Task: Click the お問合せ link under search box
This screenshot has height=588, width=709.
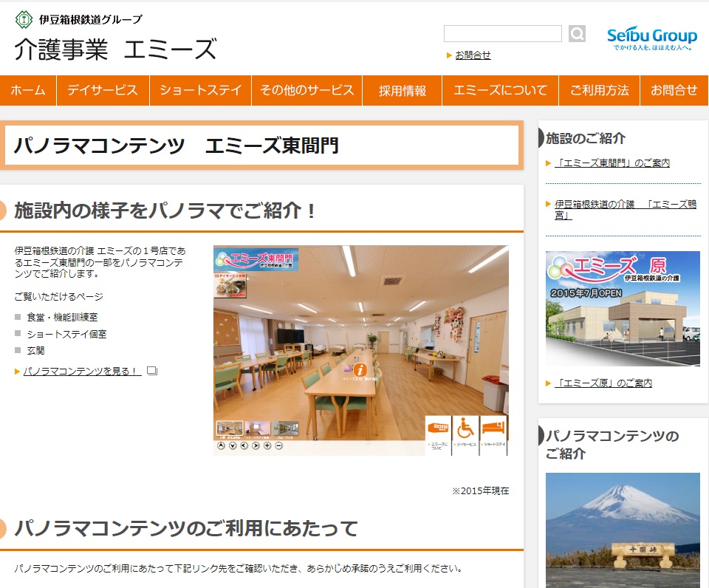Action: click(473, 55)
